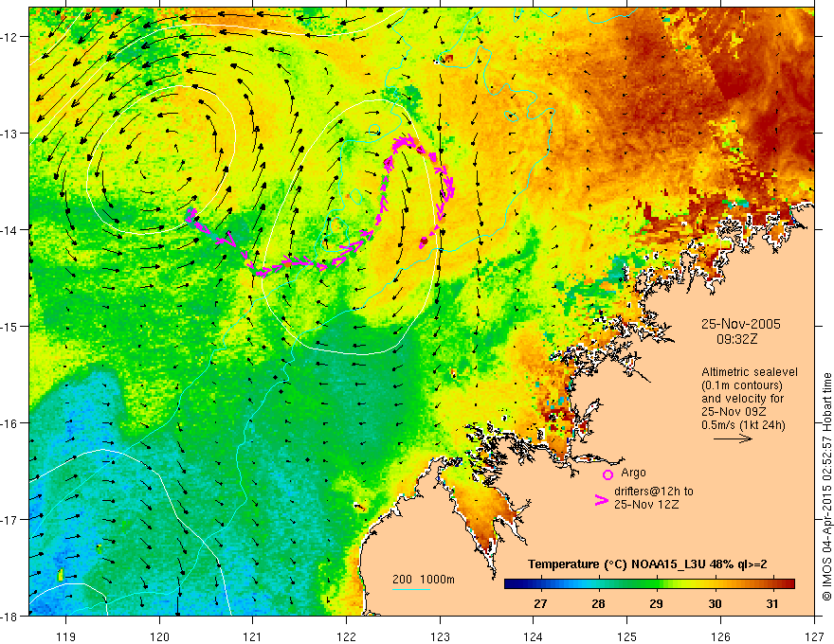Click the longitude axis label 124
Image resolution: width=834 pixels, height=644 pixels.
(534, 636)
